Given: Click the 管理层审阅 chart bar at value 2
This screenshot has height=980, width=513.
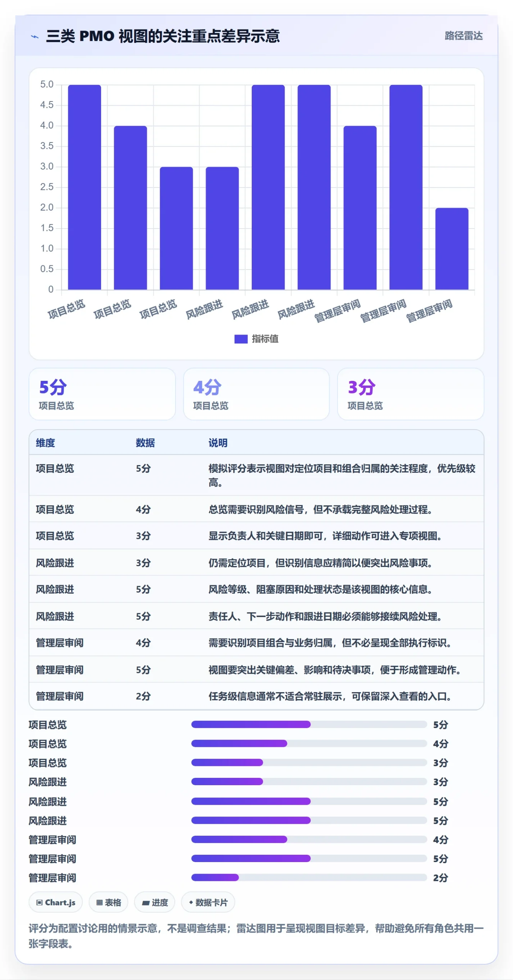Looking at the screenshot, I should pyautogui.click(x=452, y=249).
